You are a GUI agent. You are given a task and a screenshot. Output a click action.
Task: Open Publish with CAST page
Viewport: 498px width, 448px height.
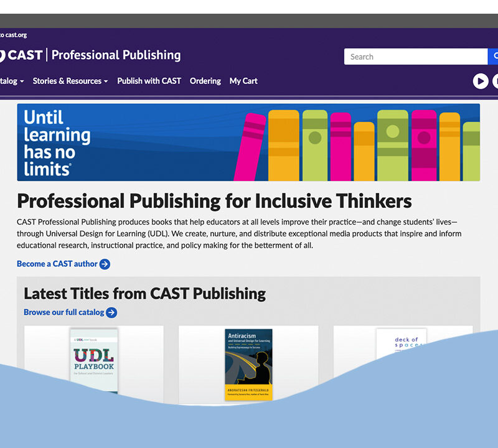pyautogui.click(x=149, y=81)
